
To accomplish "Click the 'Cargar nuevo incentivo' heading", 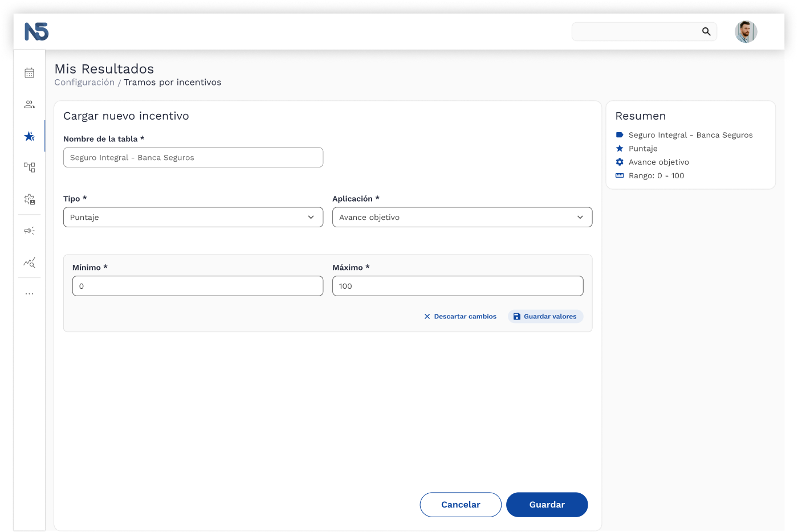I will click(126, 116).
